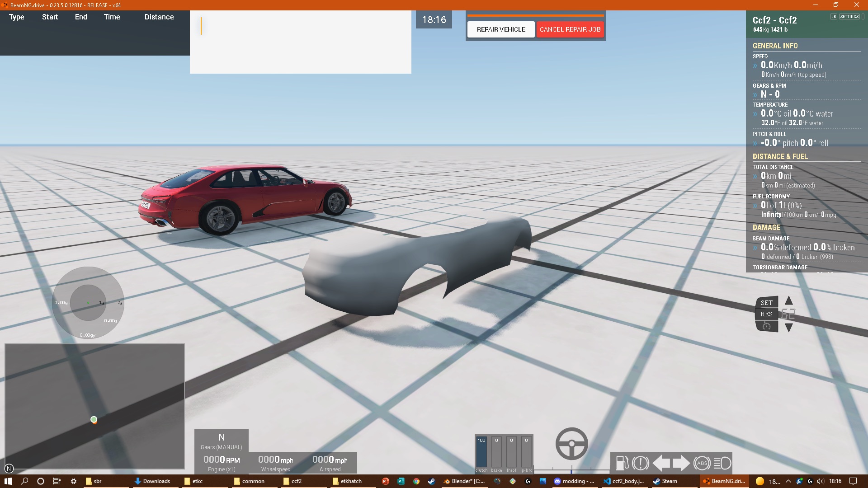Click the PITCH & ROLL chevron

[x=755, y=143]
